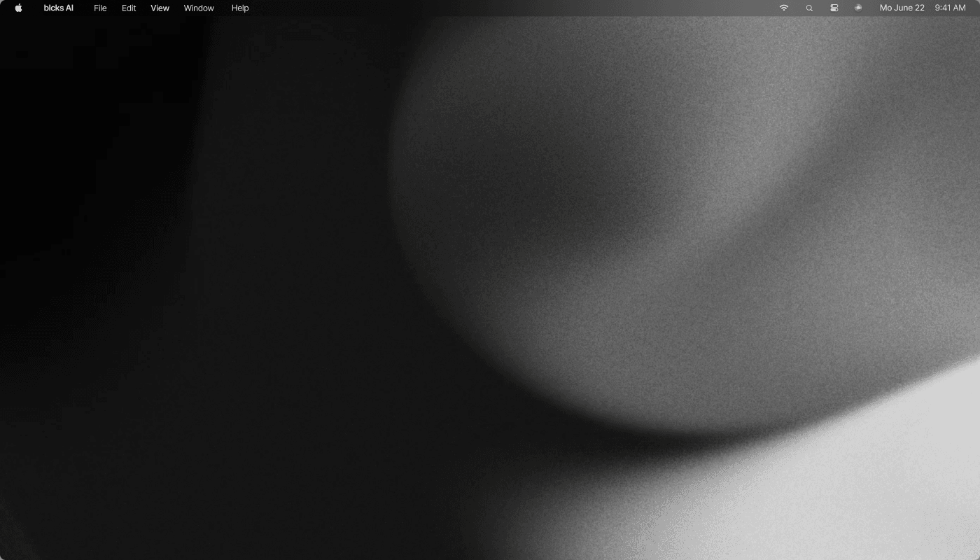Open the File menu
Viewport: 980px width, 560px height.
[x=100, y=8]
